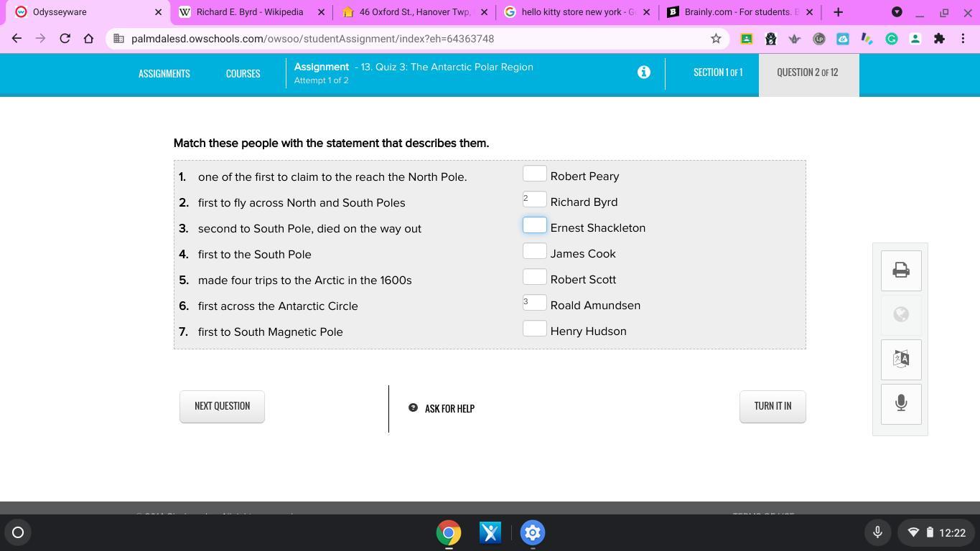
Task: Switch to the 46 Oxford St tab
Action: (x=415, y=12)
